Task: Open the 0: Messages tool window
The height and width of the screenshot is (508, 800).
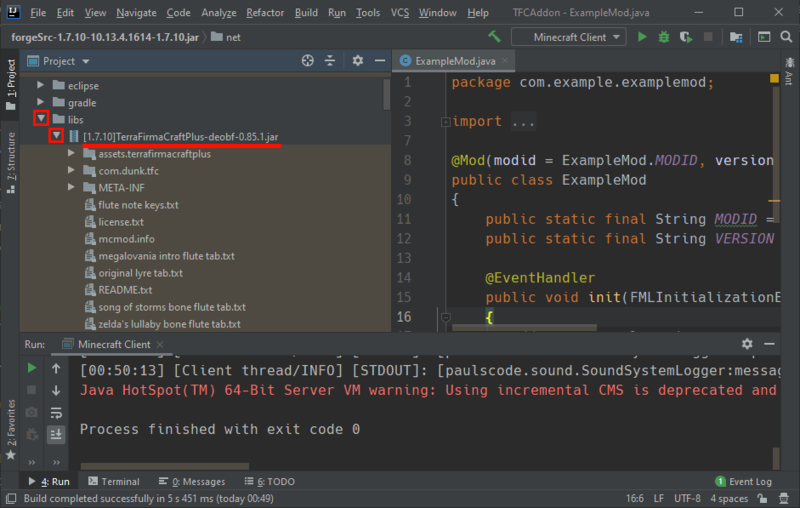Action: pos(192,481)
